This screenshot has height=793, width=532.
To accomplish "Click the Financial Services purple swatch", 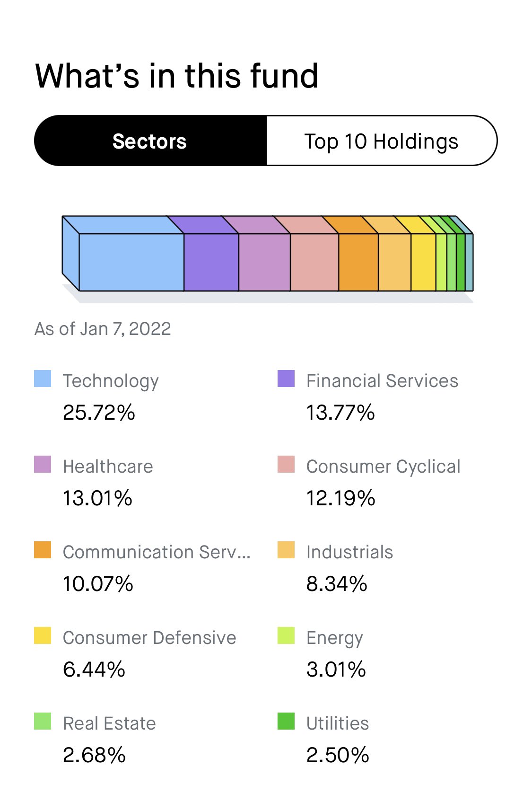I will click(286, 379).
